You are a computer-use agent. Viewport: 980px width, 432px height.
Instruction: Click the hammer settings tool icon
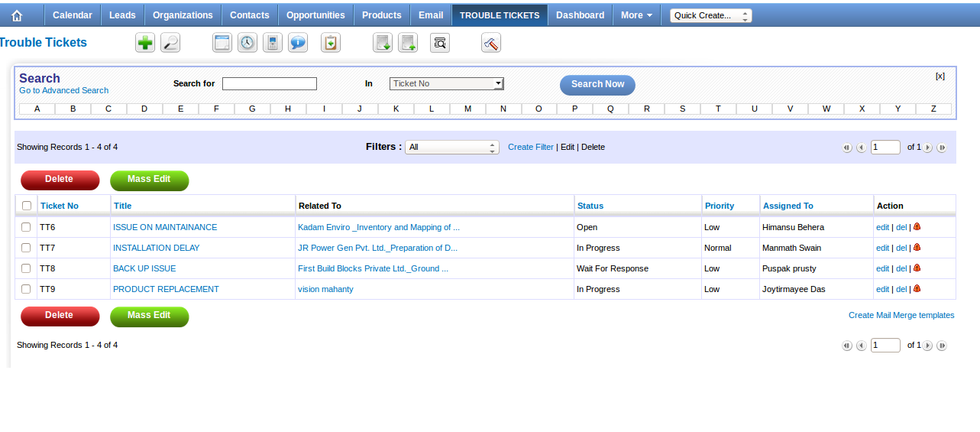tap(491, 43)
